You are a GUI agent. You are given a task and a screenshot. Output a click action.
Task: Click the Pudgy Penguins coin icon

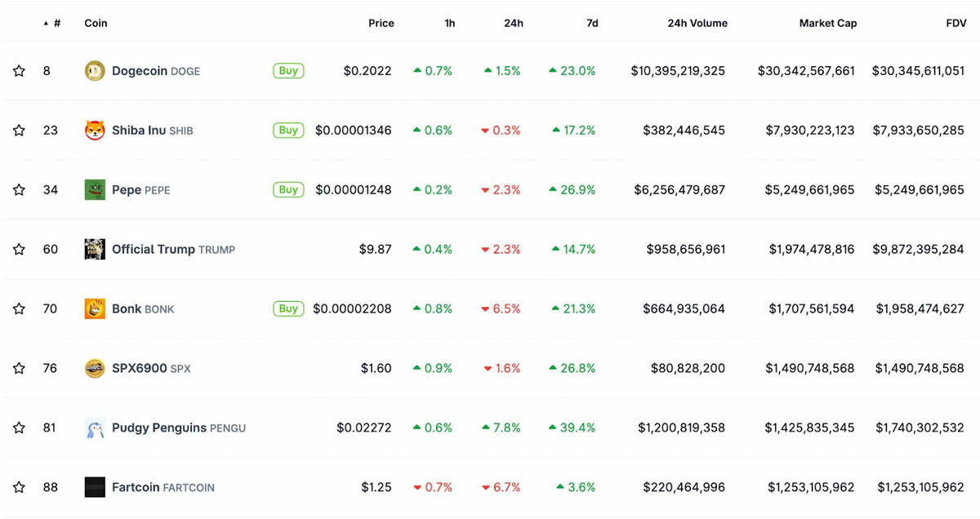tap(95, 428)
